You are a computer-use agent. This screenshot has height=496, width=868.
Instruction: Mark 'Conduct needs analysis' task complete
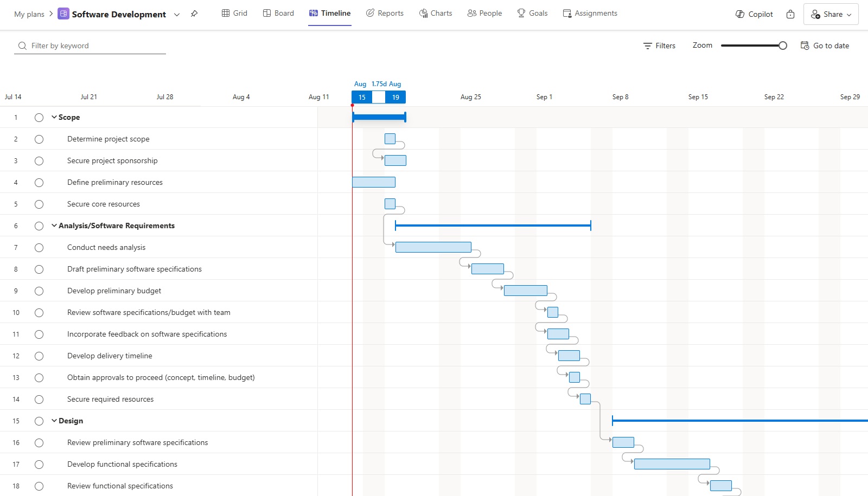[39, 248]
